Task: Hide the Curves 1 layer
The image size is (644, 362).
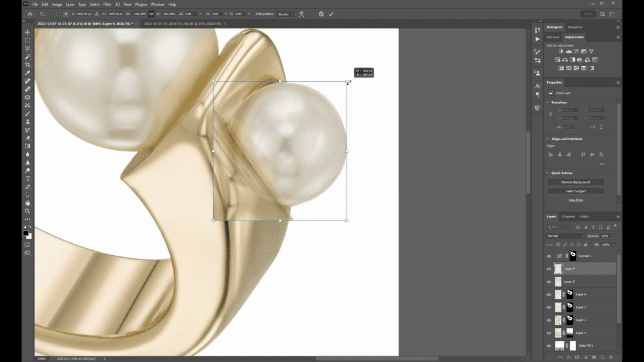Action: [x=548, y=256]
